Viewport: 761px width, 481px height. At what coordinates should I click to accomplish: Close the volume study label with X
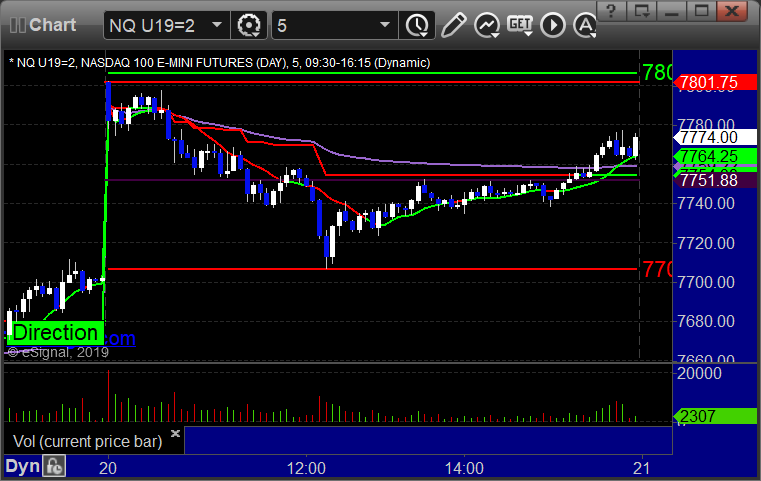[175, 433]
